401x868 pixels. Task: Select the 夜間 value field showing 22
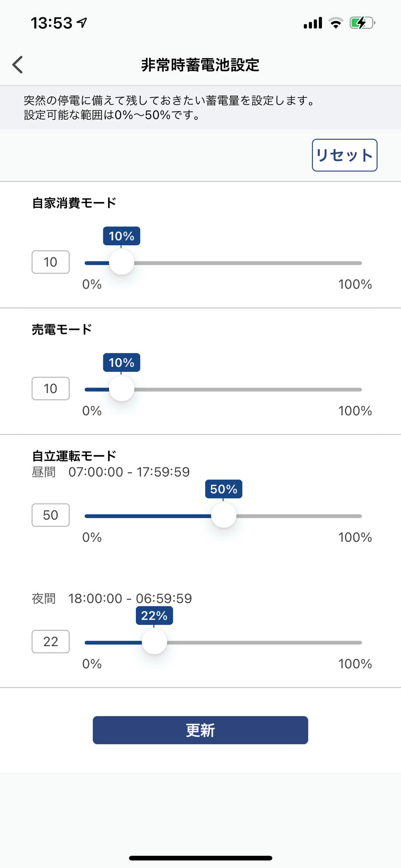pyautogui.click(x=51, y=641)
